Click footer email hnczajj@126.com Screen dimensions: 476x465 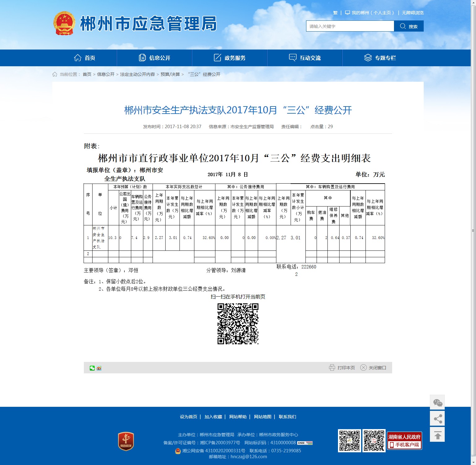(249, 457)
